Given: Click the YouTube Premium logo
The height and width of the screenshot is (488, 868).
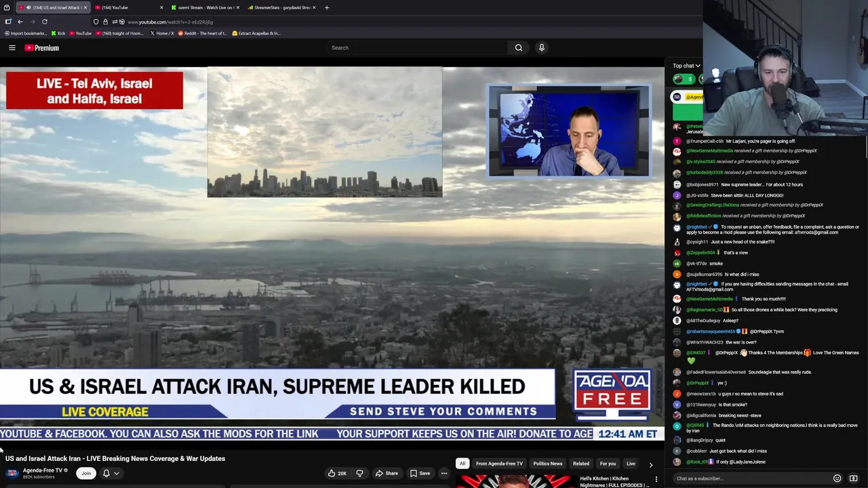Looking at the screenshot, I should pos(42,47).
